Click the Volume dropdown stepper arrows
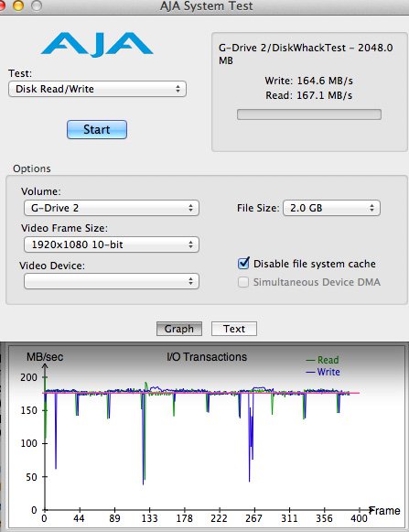 coord(190,208)
